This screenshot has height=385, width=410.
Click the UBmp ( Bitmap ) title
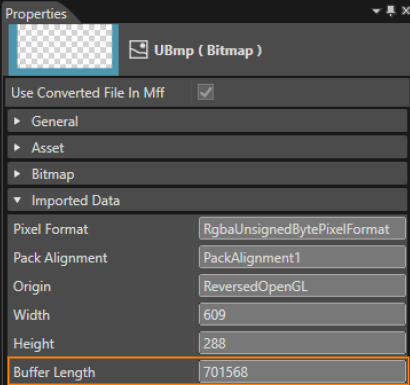[208, 51]
